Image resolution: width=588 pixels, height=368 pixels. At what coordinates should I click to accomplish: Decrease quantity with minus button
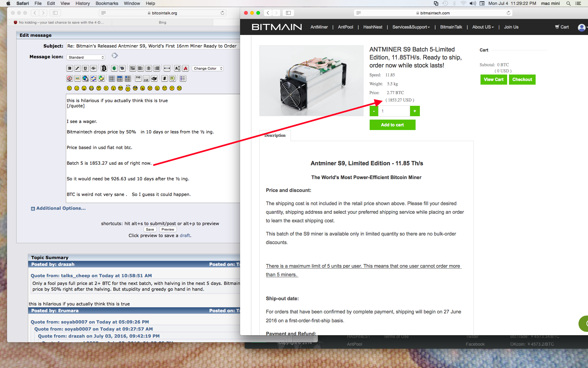point(374,111)
